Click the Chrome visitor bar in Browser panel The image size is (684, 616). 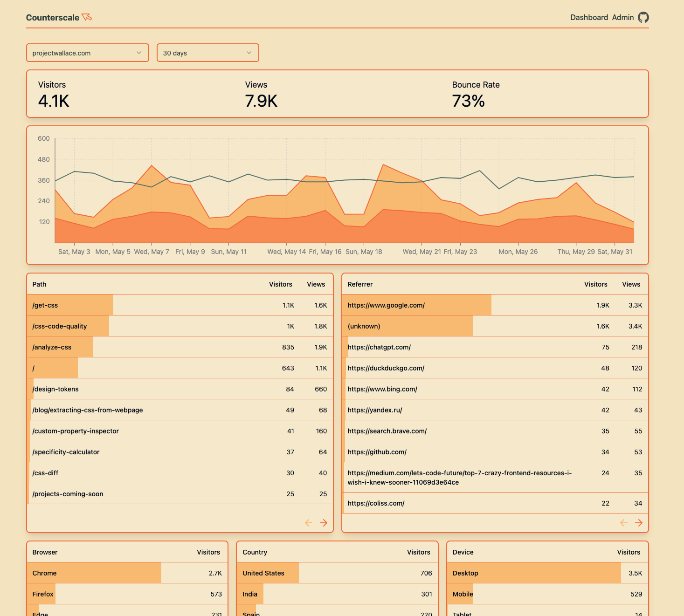pyautogui.click(x=44, y=573)
